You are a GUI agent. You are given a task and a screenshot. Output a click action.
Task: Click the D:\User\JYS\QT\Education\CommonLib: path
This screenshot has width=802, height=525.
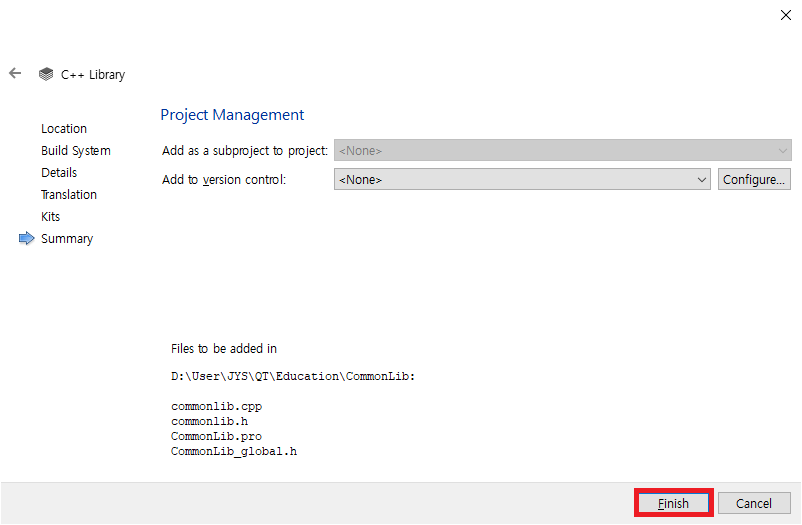pos(293,377)
